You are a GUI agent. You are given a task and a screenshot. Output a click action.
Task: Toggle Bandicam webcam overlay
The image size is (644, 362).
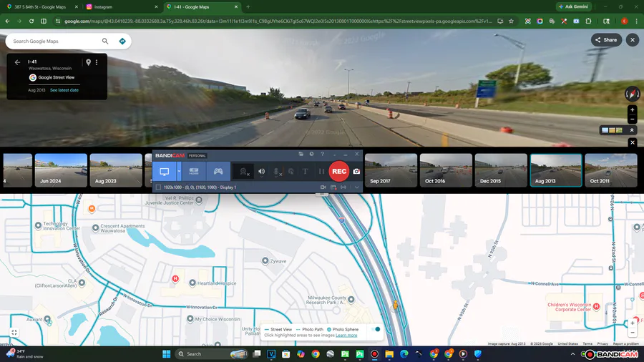pos(244,172)
